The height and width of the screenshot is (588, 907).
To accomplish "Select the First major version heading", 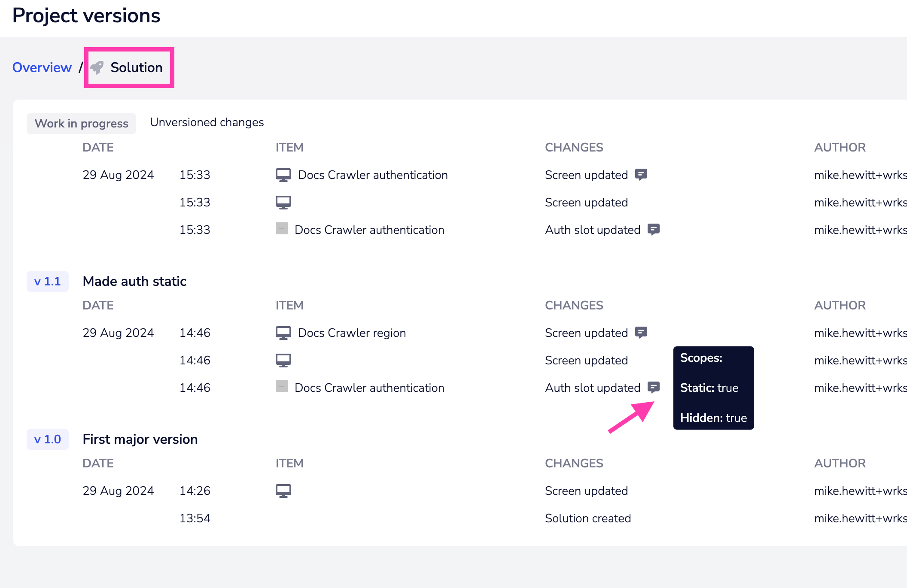I will click(140, 439).
